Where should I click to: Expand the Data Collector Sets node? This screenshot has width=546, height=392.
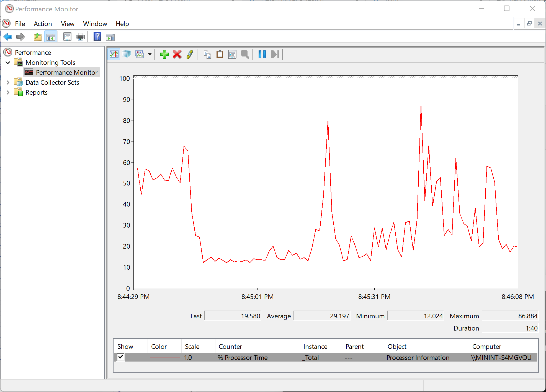point(8,82)
